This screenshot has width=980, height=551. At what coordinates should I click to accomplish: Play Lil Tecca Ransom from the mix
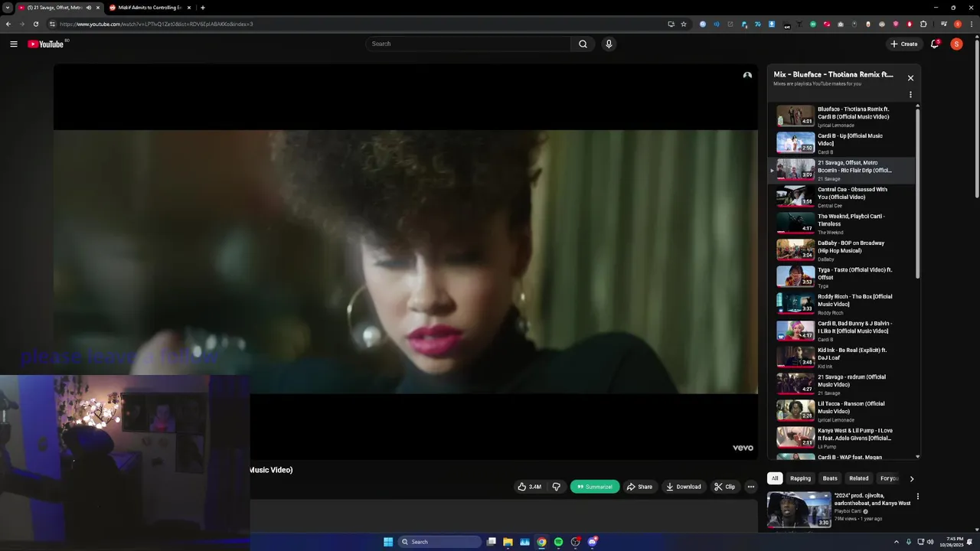point(842,411)
